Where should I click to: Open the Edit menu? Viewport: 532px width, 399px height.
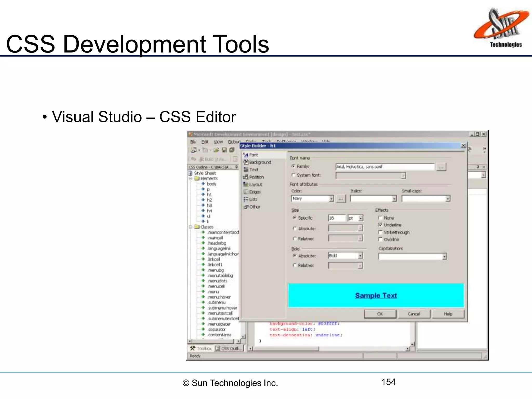click(205, 142)
